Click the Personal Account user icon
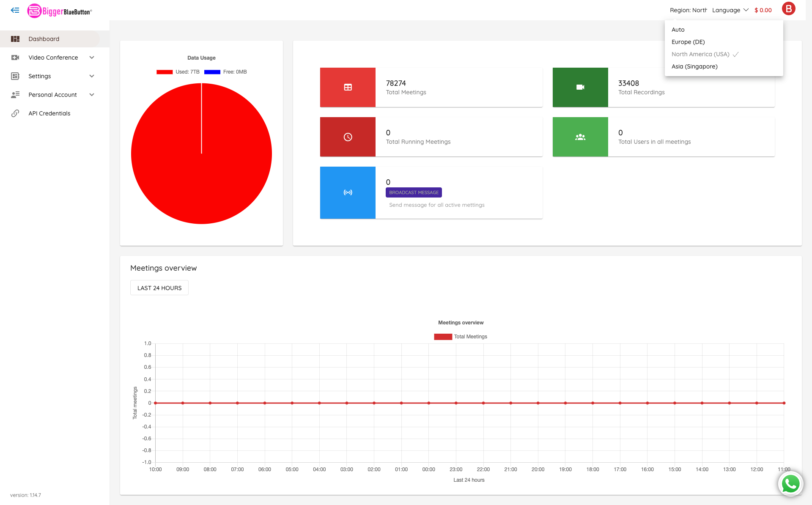Viewport: 812px width, 505px height. [15, 95]
